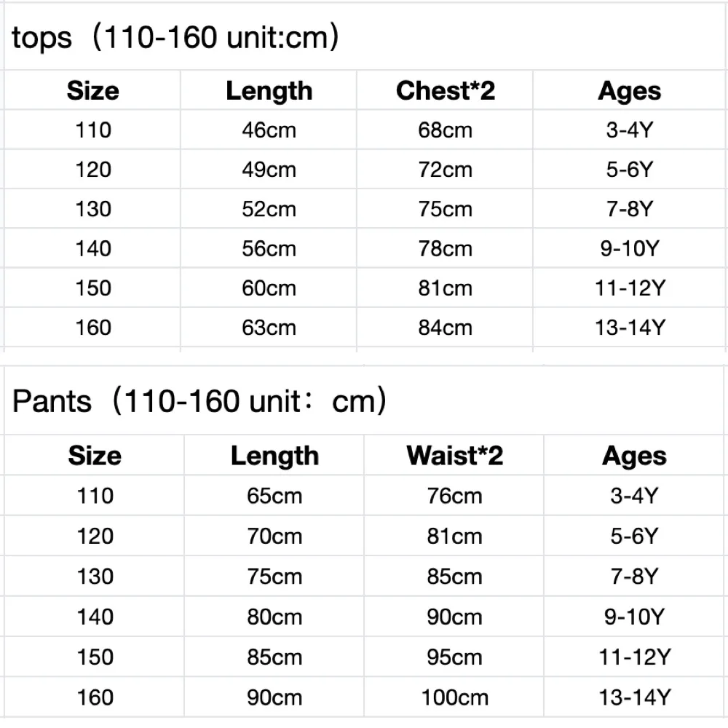Click the 56cm length cell
The width and height of the screenshot is (728, 728).
pos(269,248)
